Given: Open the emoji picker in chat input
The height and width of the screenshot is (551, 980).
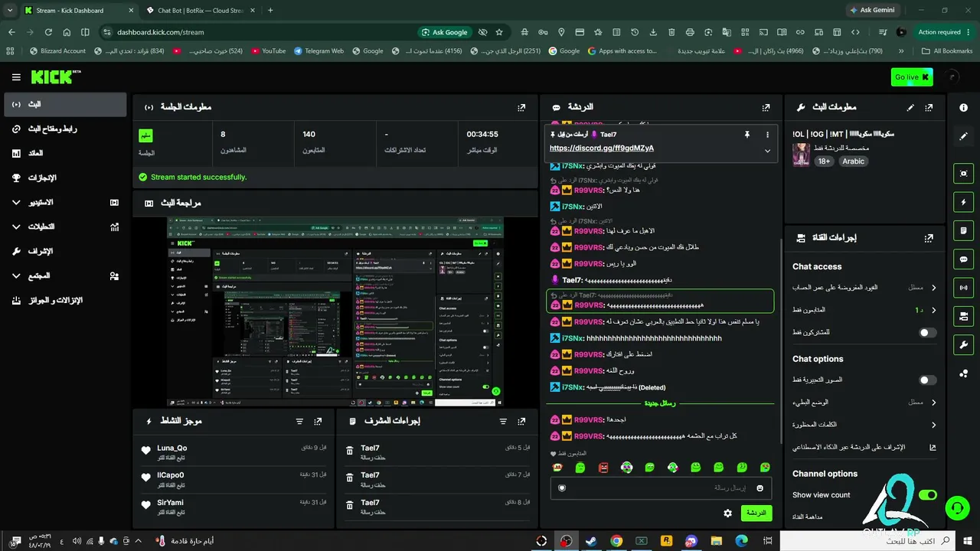Looking at the screenshot, I should coord(759,488).
